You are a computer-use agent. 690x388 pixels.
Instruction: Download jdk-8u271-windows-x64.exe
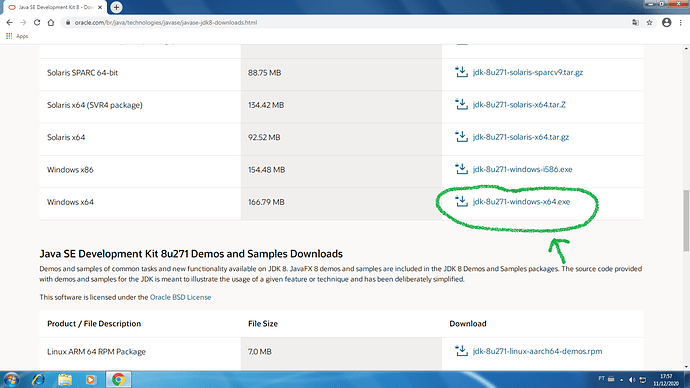tap(521, 201)
